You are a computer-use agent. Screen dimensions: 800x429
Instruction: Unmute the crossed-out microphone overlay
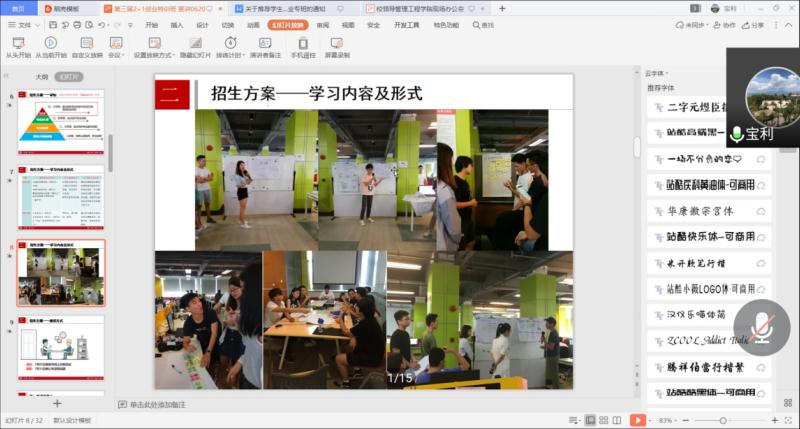(x=761, y=328)
